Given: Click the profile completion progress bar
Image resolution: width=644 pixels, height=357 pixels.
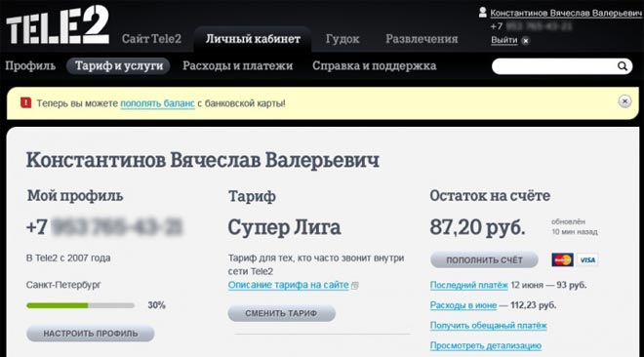Looking at the screenshot, I should click(80, 305).
